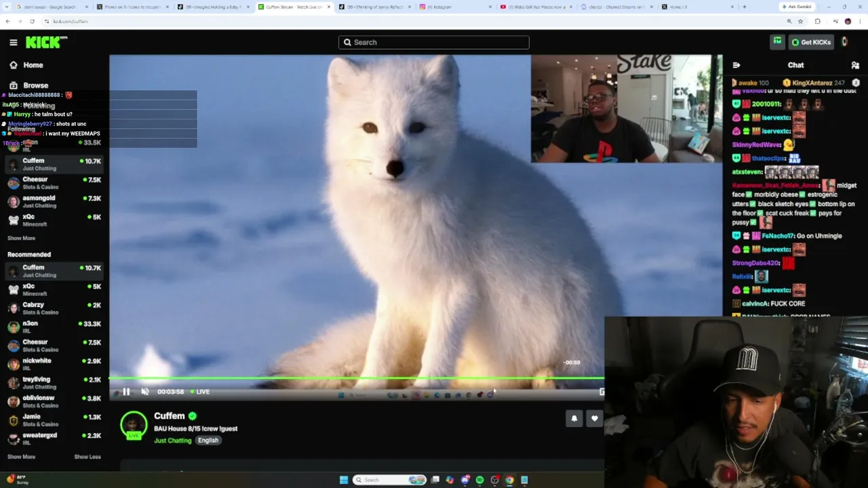
Task: Open asmongold in the Following list
Action: [54, 201]
